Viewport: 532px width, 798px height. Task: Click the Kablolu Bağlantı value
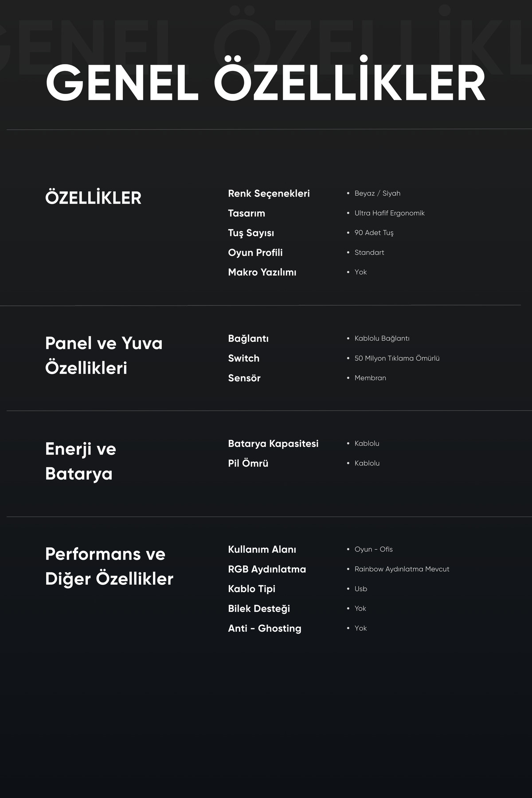(x=382, y=339)
